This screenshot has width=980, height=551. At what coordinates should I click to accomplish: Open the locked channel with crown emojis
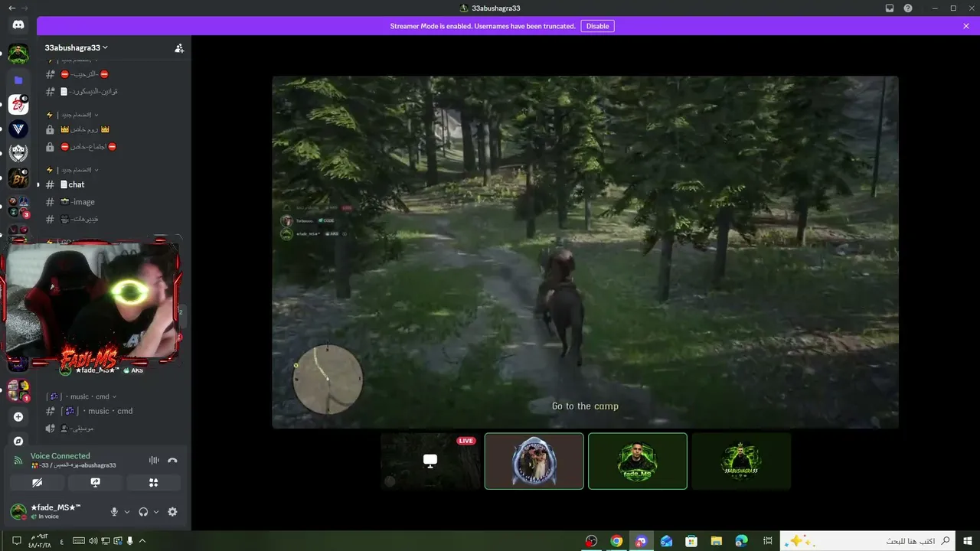coord(113,129)
